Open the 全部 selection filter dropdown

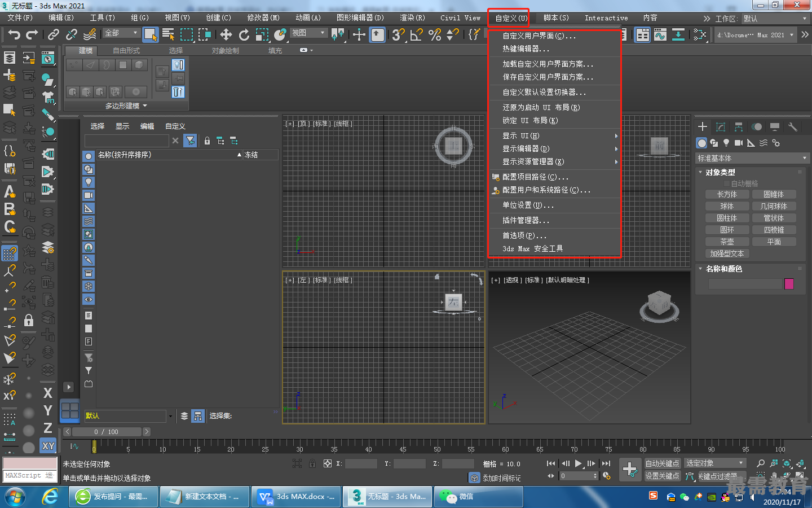point(121,33)
